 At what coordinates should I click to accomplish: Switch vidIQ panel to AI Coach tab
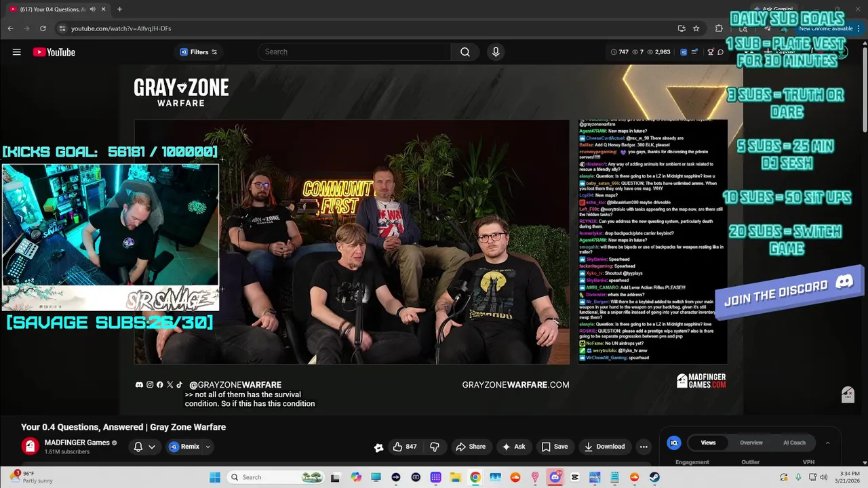click(x=794, y=443)
